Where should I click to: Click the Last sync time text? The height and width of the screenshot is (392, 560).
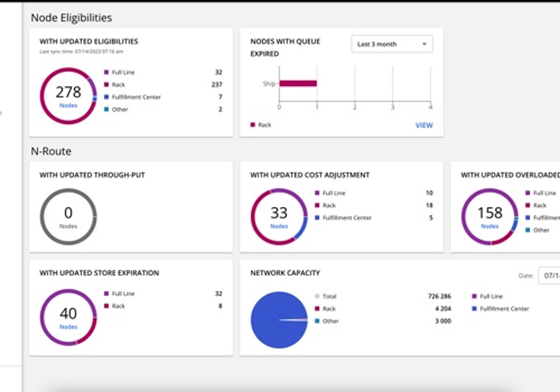click(81, 51)
